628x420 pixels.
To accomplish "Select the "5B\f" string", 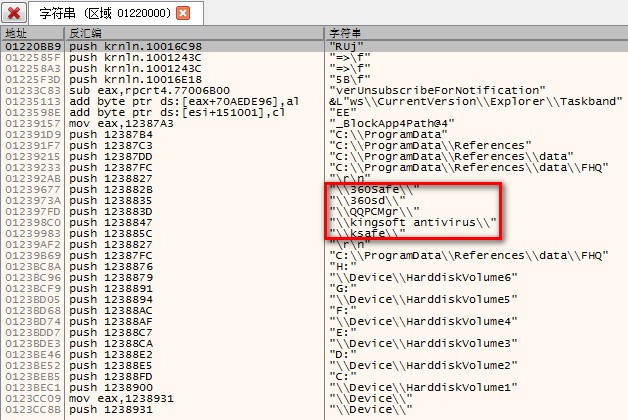I will point(350,79).
